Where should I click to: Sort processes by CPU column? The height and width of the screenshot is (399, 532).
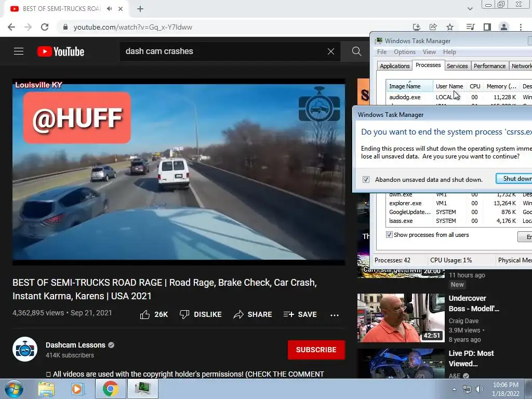tap(475, 86)
